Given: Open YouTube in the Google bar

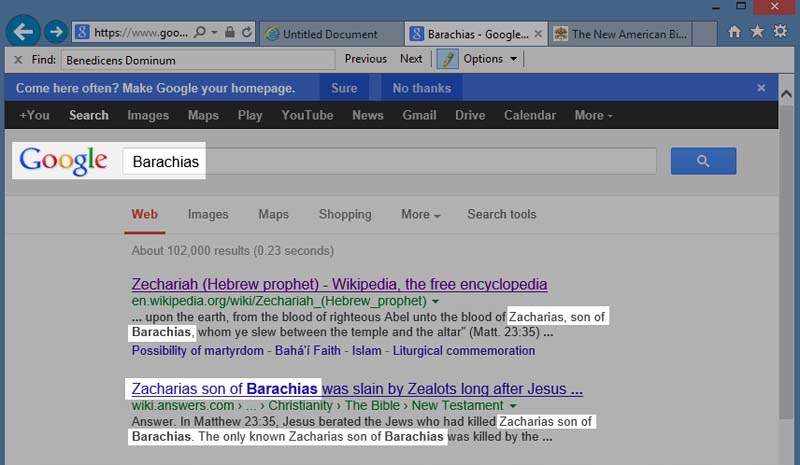Looking at the screenshot, I should 307,115.
